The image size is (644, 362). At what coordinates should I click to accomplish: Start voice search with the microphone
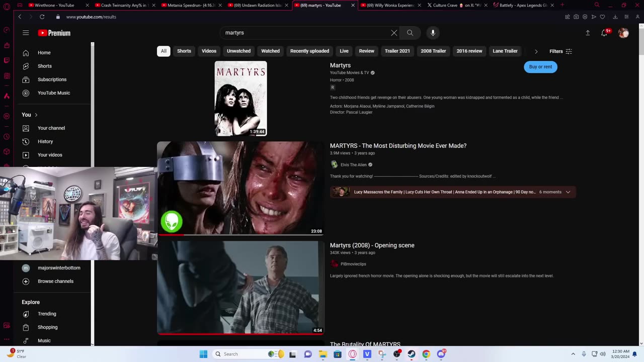(x=433, y=33)
